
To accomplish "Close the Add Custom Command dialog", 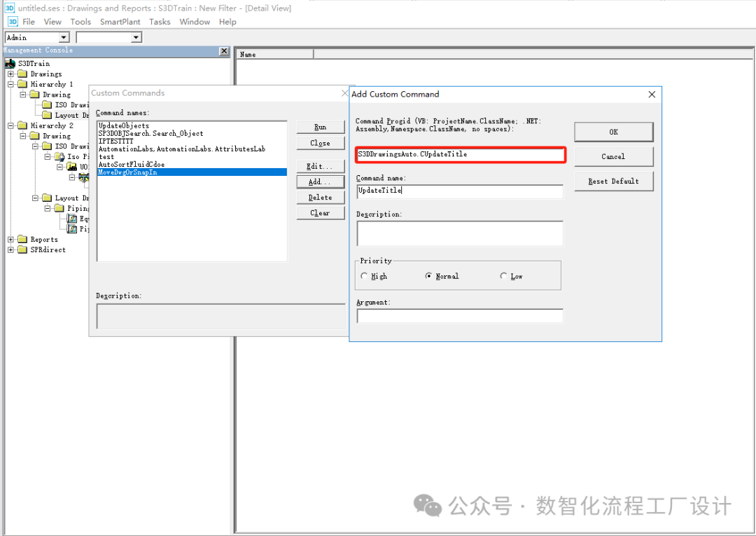I will (652, 94).
